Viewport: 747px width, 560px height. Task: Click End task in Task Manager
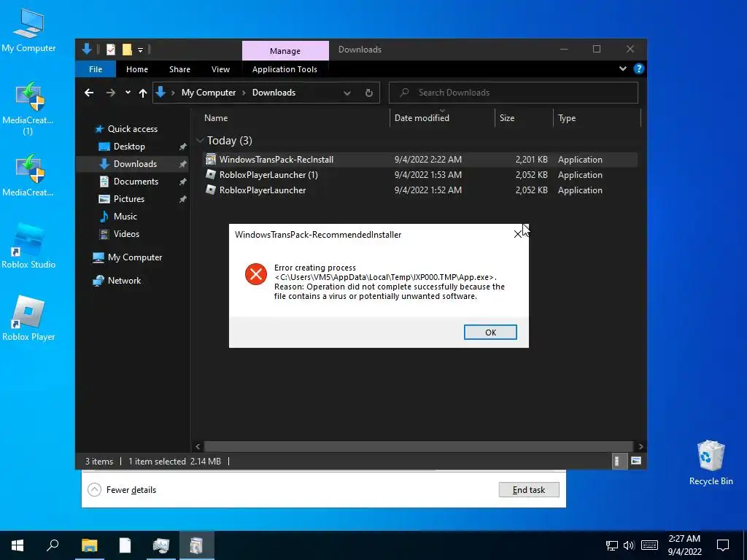(529, 490)
